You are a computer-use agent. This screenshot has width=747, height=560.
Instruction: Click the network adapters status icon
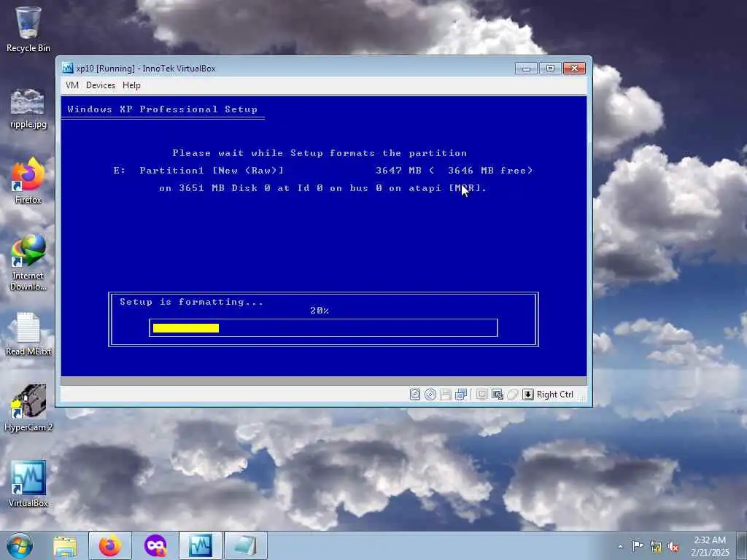point(461,394)
